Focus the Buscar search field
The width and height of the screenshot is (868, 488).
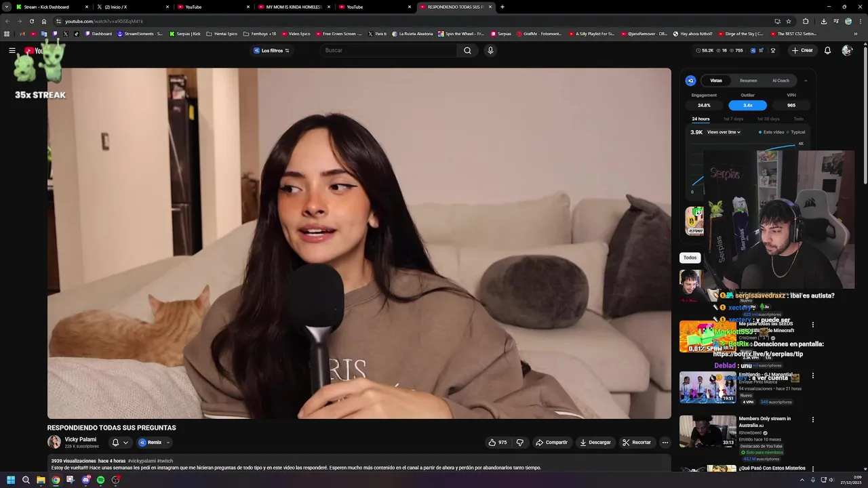[x=389, y=50]
